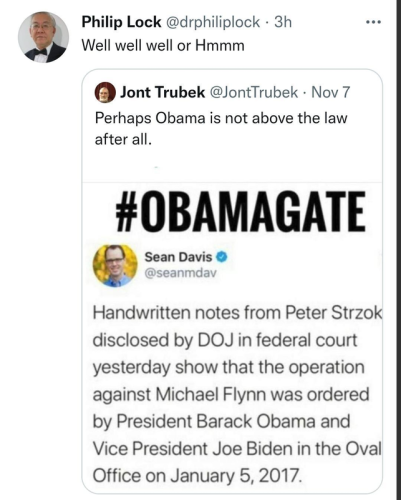Select the 'against Michael Flynn was ordered' line

pos(231,394)
